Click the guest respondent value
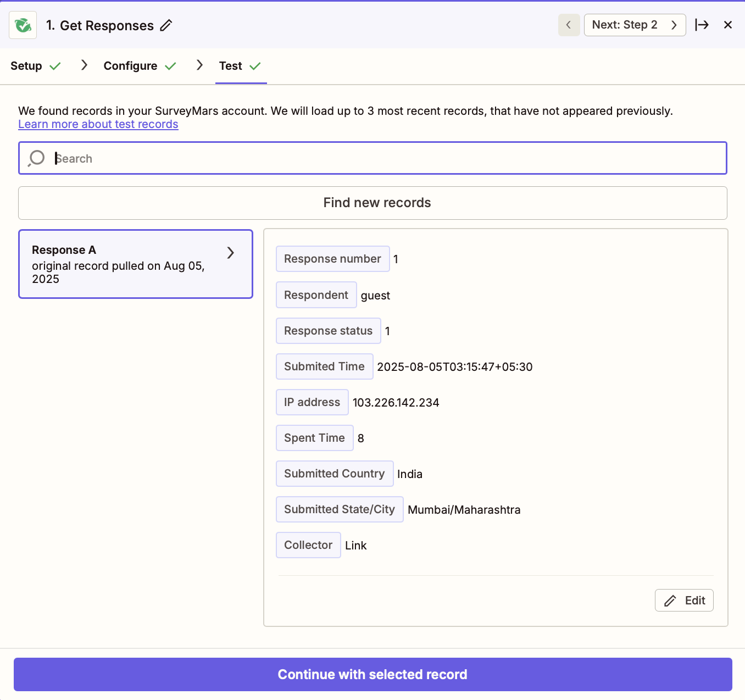This screenshot has height=700, width=745. (x=375, y=296)
